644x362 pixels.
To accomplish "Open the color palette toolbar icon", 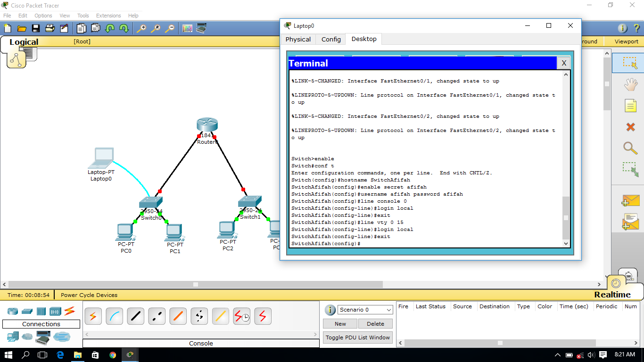I will [188, 28].
